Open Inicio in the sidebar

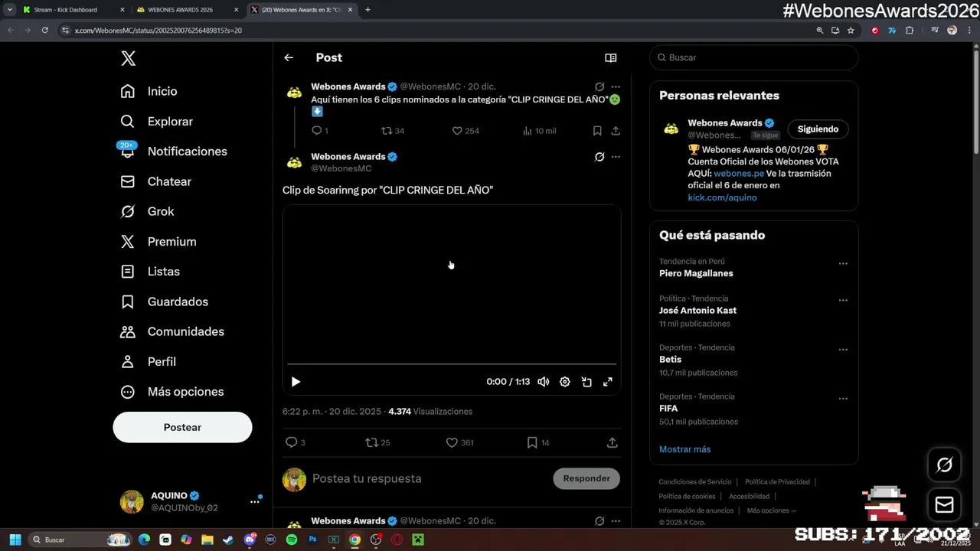pyautogui.click(x=149, y=91)
